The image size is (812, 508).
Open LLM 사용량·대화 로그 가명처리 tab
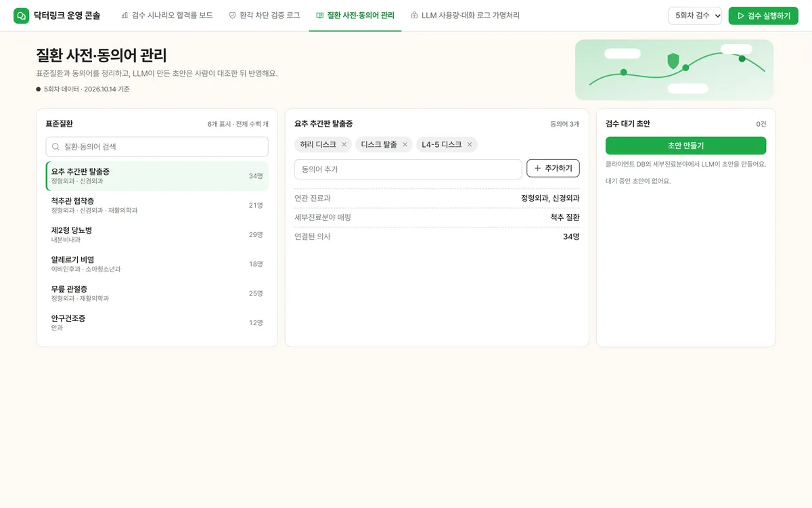(x=465, y=16)
